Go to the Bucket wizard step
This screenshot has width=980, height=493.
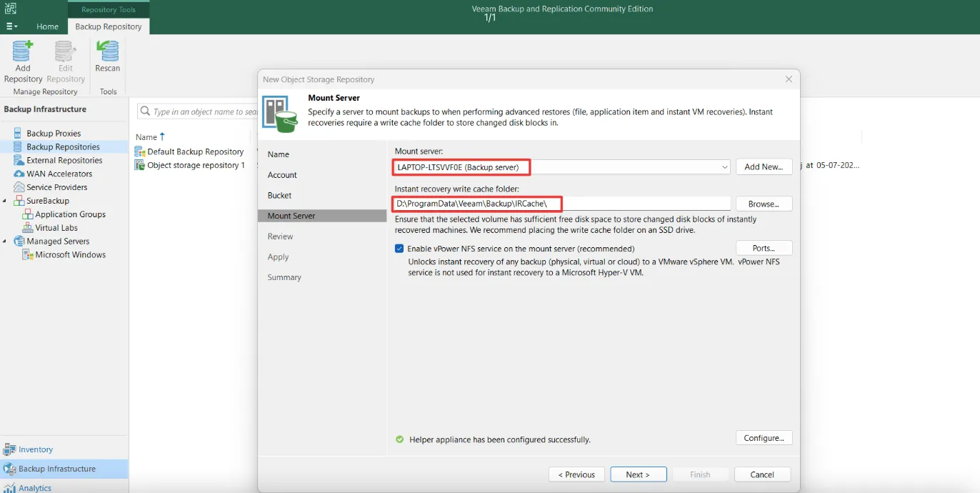tap(280, 195)
